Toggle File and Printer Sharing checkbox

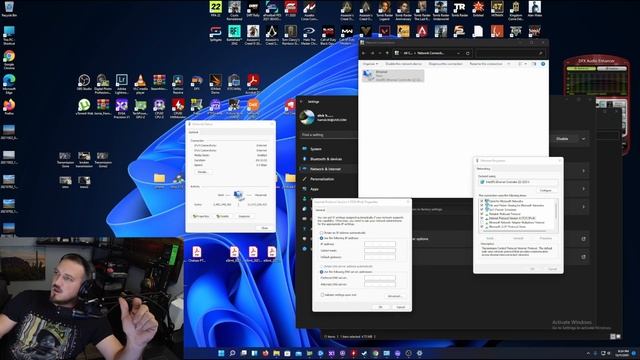482,205
